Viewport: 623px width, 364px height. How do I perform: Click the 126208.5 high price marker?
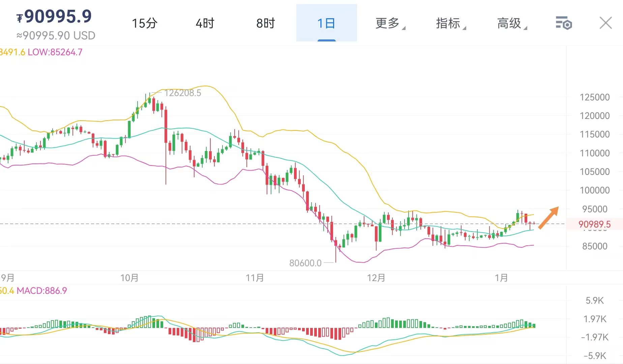[x=182, y=93]
